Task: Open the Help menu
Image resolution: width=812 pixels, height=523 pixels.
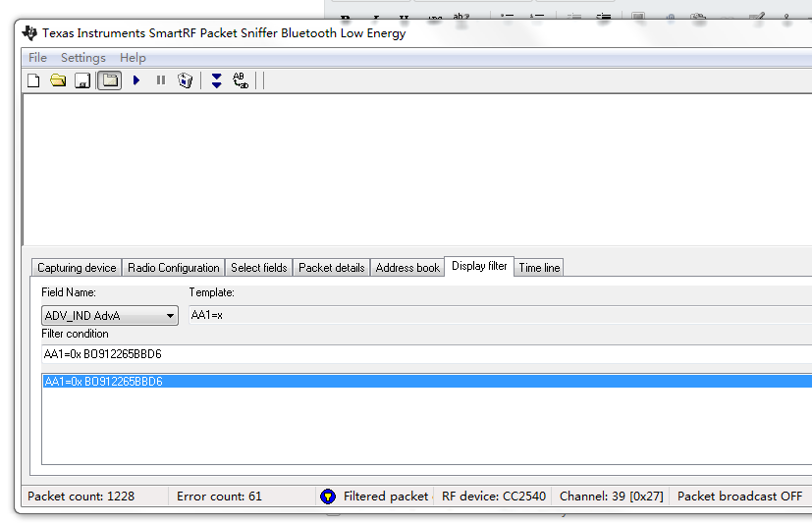Action: [x=134, y=58]
